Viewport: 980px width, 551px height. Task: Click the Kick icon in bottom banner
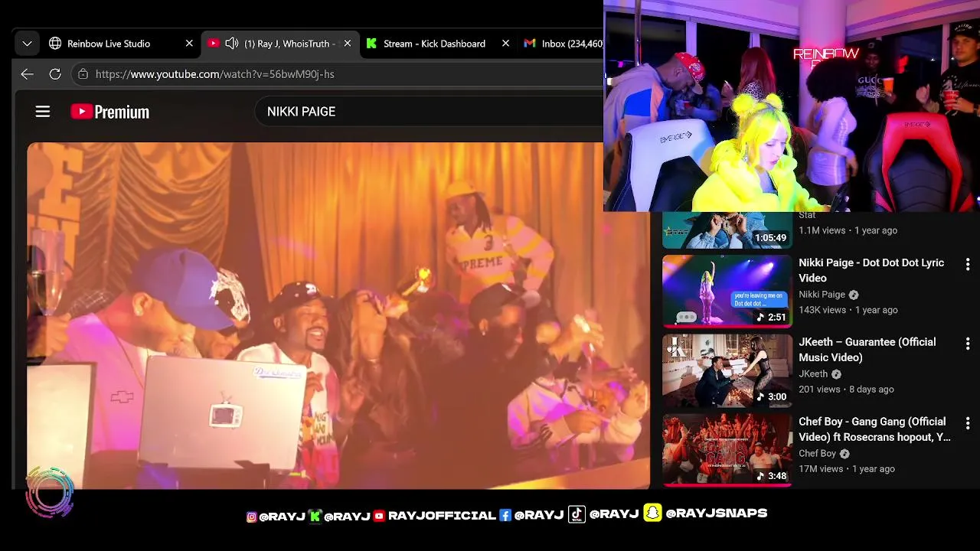[314, 516]
